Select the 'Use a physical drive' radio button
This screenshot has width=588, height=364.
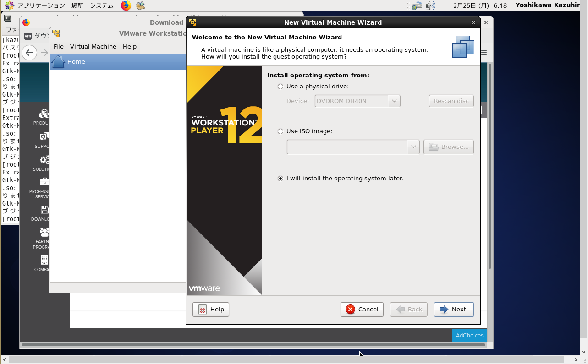pos(280,87)
